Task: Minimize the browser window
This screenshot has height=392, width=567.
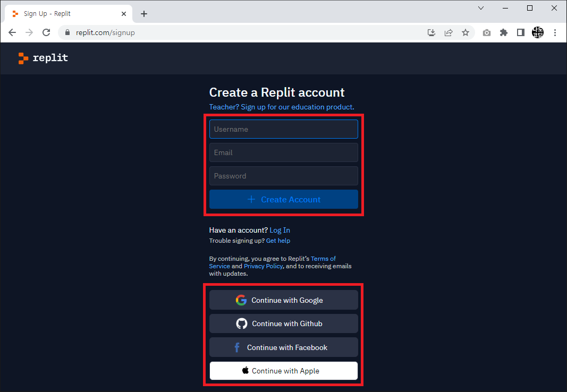Action: point(505,8)
